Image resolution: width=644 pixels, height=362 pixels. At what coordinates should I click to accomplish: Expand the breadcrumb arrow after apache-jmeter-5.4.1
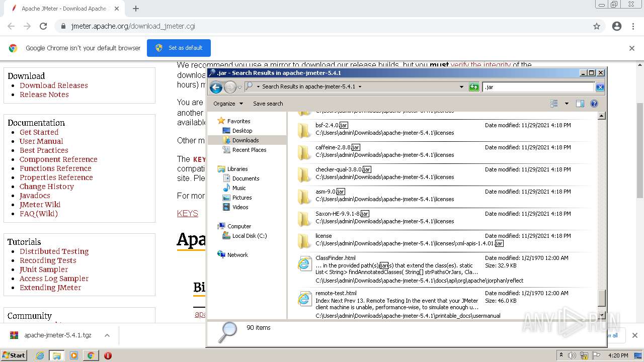click(x=360, y=86)
